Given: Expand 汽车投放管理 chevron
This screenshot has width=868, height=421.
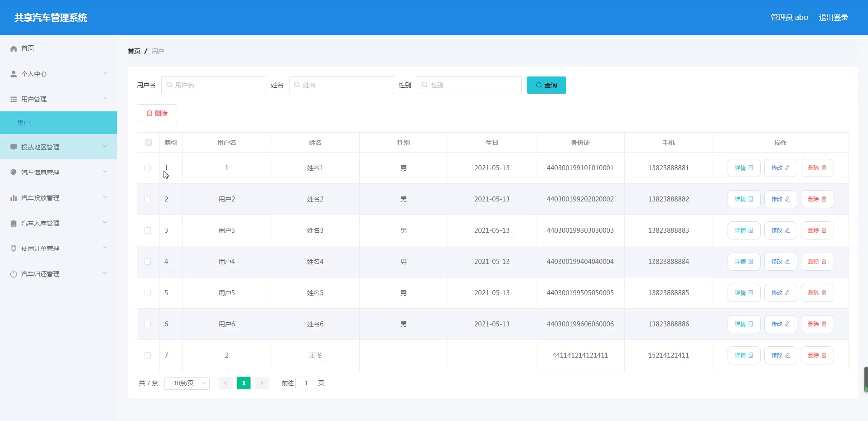Looking at the screenshot, I should click(105, 197).
